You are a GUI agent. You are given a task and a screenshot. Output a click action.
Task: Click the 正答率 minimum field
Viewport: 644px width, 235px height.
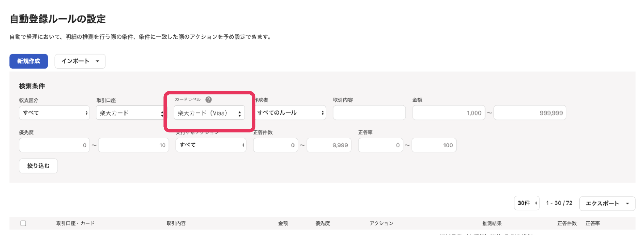pos(380,145)
